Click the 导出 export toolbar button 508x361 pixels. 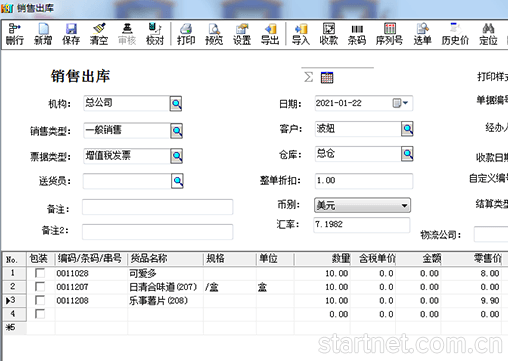pos(270,34)
